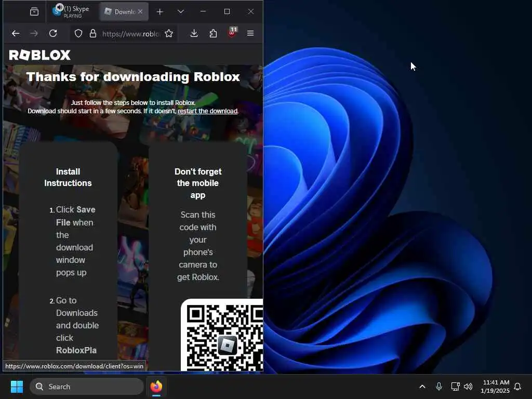Switch to the Skype tab
The height and width of the screenshot is (399, 532).
coord(72,11)
